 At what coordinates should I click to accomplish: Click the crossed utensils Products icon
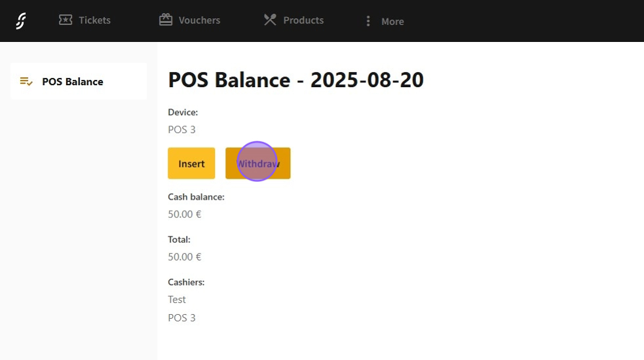tap(270, 20)
